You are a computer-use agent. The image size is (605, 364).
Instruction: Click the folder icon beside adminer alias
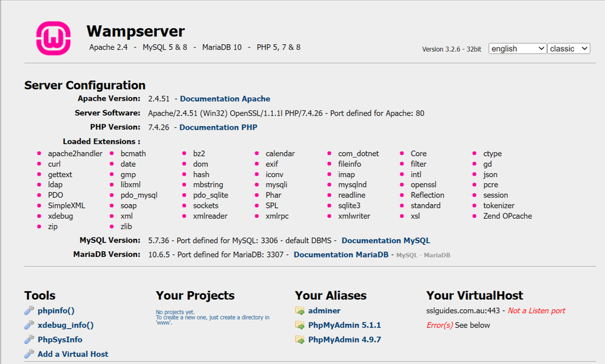(299, 310)
